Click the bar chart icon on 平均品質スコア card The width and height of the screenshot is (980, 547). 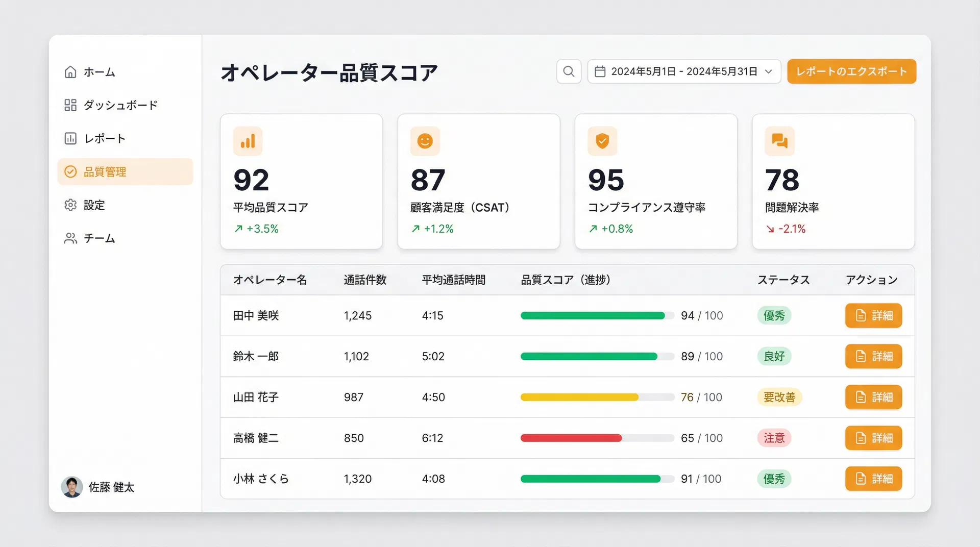(248, 141)
